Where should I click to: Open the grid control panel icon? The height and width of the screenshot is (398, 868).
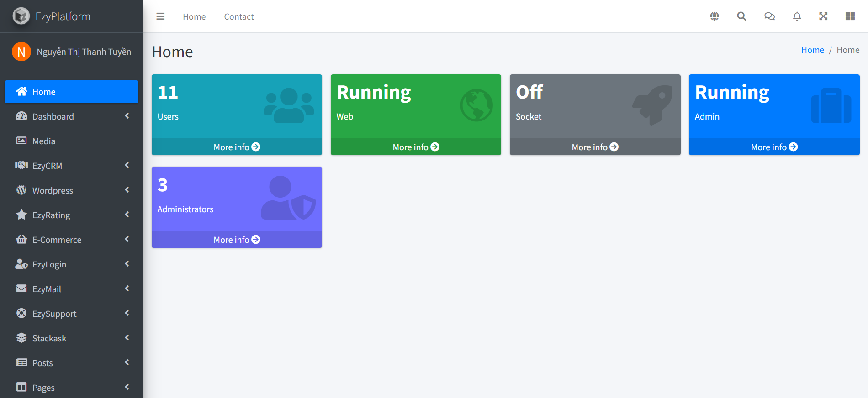coord(850,16)
